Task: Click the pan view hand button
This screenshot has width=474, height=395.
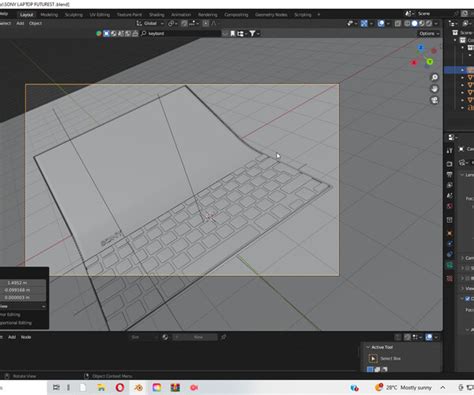Action: click(x=435, y=89)
